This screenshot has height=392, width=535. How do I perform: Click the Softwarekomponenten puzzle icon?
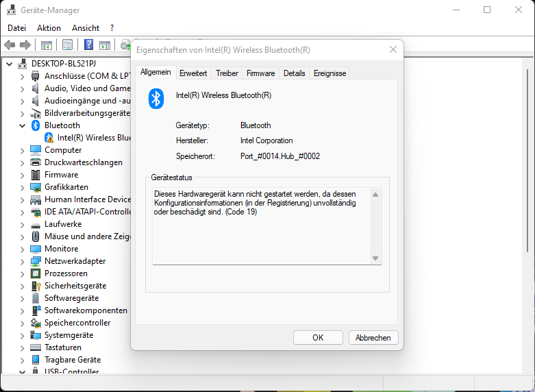[36, 310]
